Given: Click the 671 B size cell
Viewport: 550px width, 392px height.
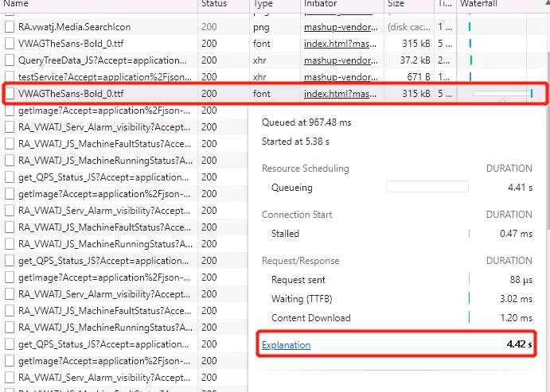Looking at the screenshot, I should (x=419, y=77).
